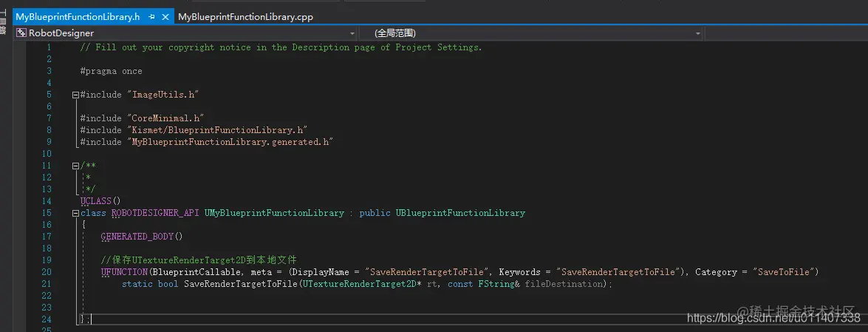Open the RobotDesigner project dropdown
868x332 pixels.
352,33
